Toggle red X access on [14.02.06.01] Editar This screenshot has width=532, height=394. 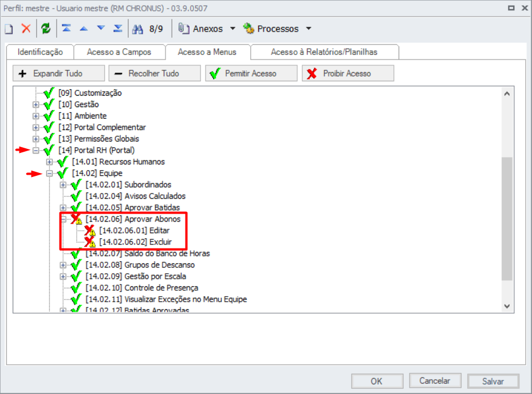coord(90,230)
